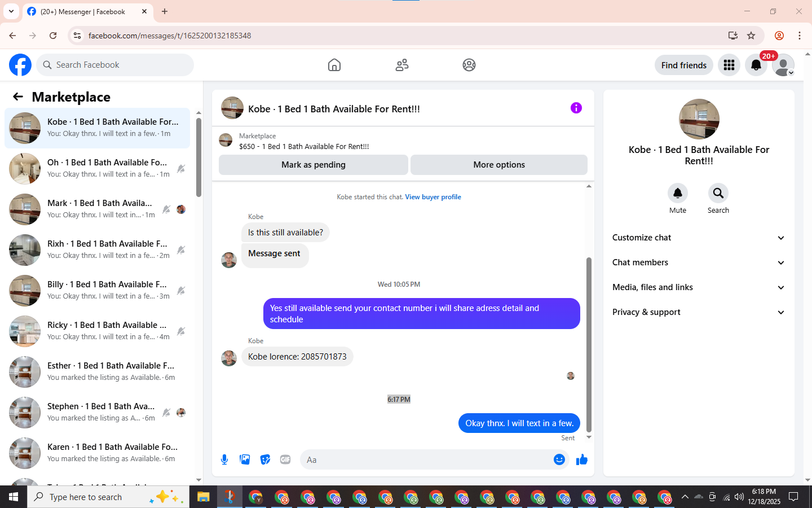Click the browser address bar URL
Screen dimensions: 812x508
click(170, 36)
